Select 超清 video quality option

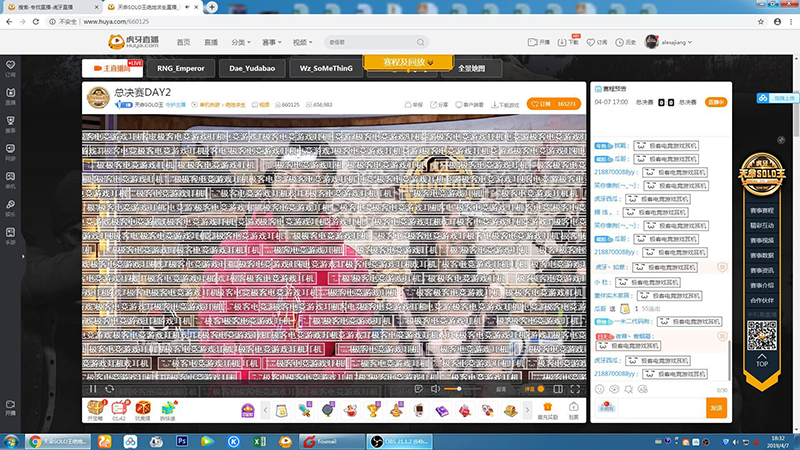pyautogui.click(x=501, y=389)
